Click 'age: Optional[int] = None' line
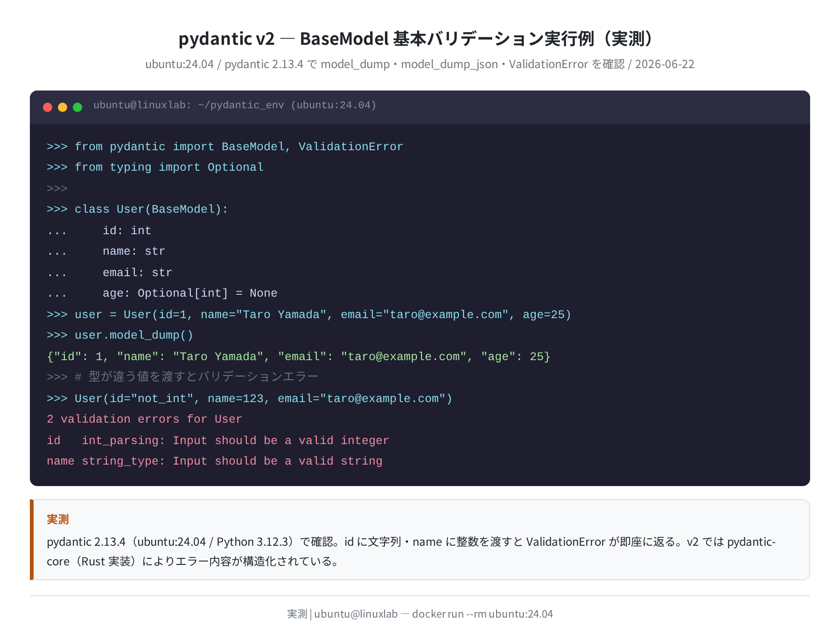 [162, 293]
